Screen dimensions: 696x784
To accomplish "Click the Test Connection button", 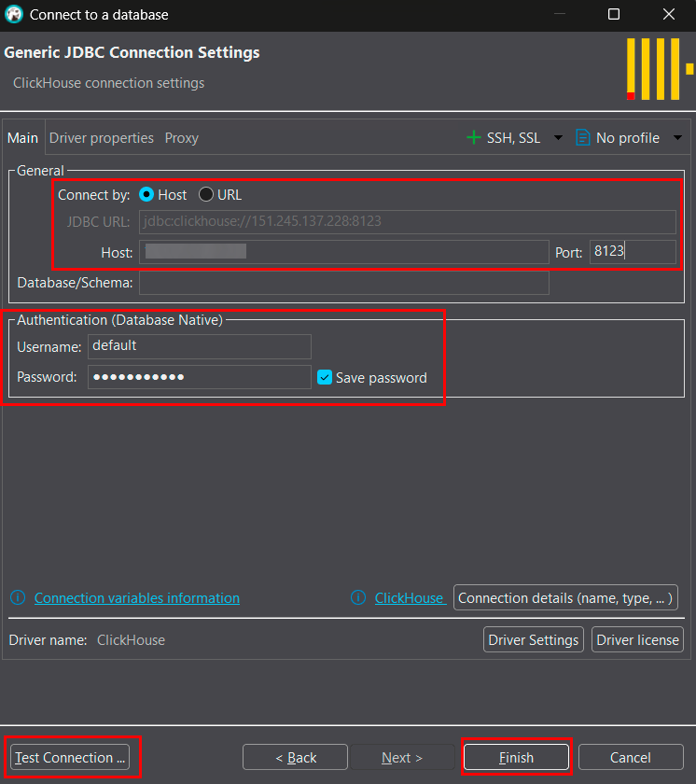I will pyautogui.click(x=70, y=757).
